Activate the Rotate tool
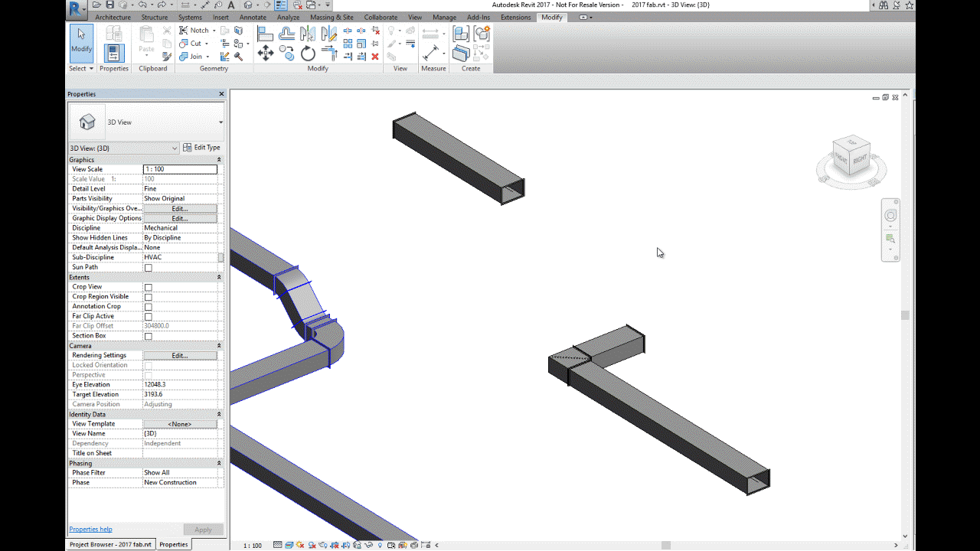Viewport: 980px width, 551px height. click(308, 53)
